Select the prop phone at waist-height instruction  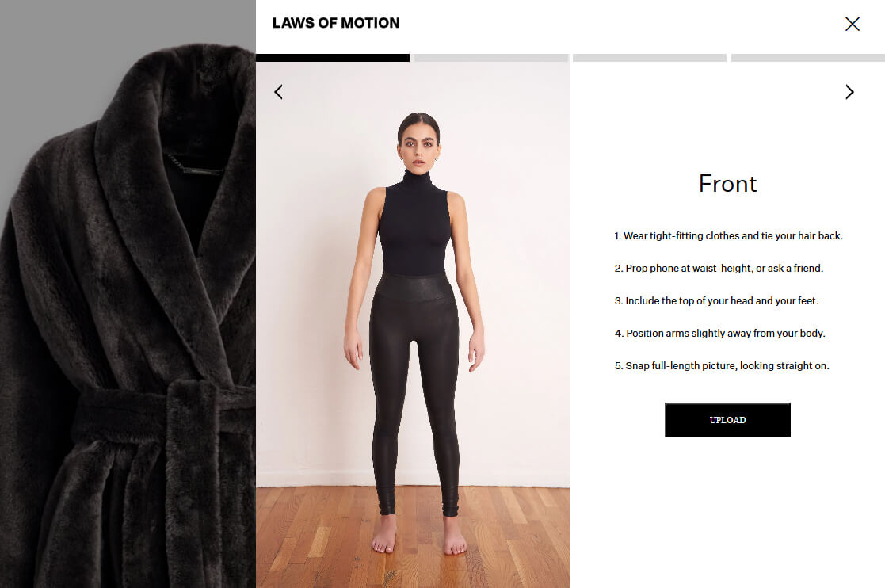click(x=719, y=269)
